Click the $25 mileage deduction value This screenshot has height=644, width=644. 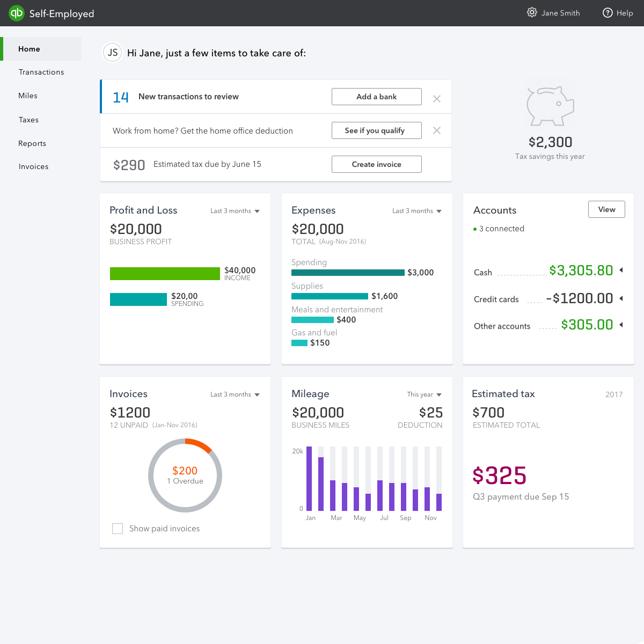[x=431, y=413]
